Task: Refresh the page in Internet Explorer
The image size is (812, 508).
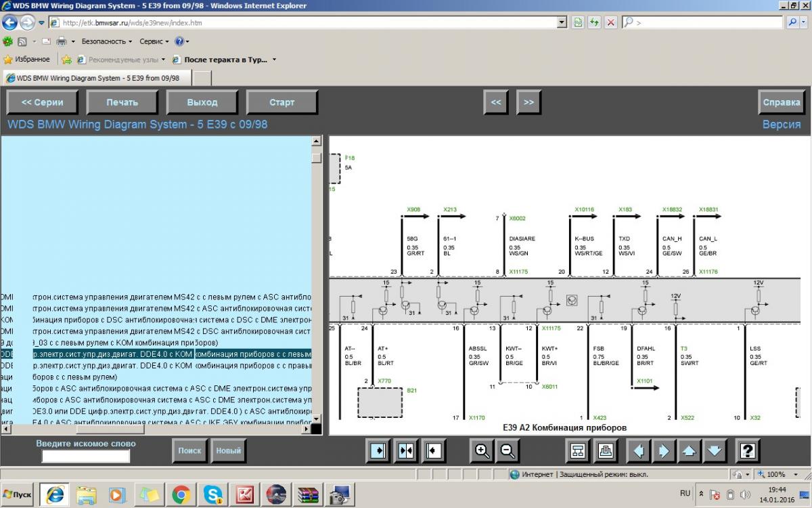Action: (x=594, y=22)
